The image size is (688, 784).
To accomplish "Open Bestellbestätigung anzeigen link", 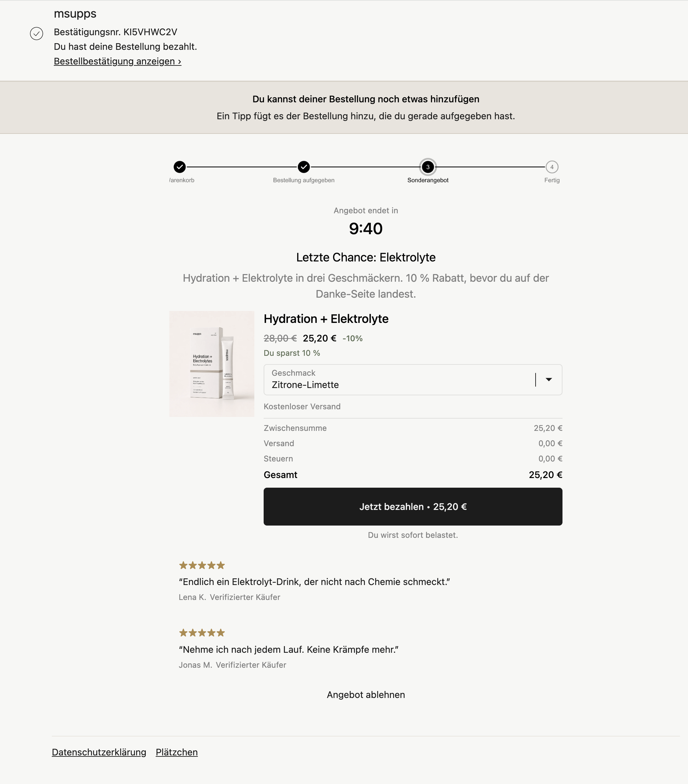I will (117, 61).
